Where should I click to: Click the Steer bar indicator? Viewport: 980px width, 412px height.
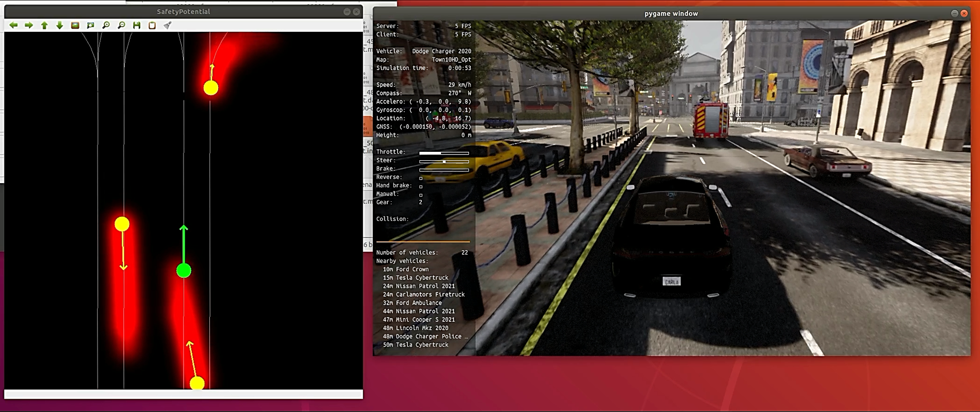click(444, 161)
